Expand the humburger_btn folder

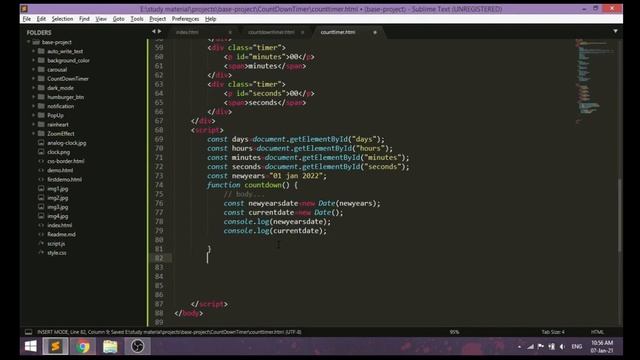pos(33,97)
